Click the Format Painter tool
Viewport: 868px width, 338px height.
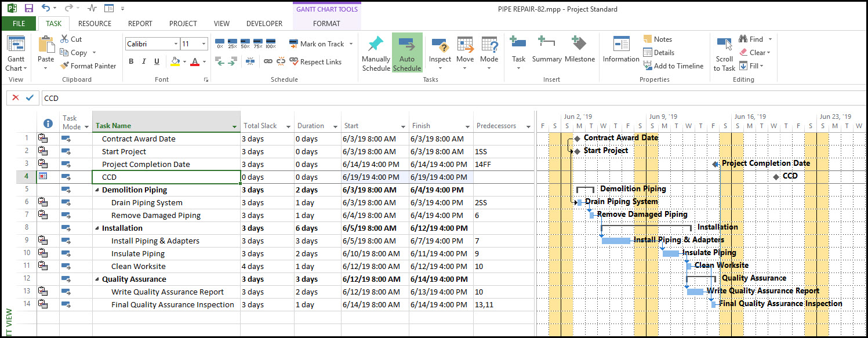click(88, 66)
